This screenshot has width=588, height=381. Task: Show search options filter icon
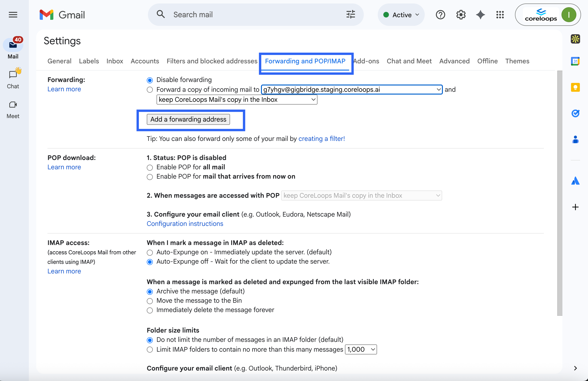click(x=351, y=14)
